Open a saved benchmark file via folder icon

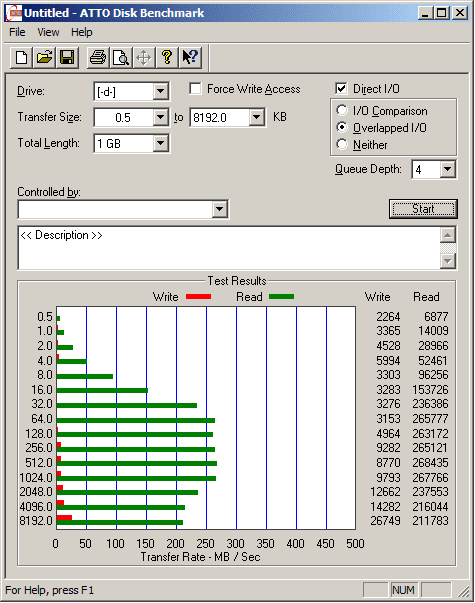(x=44, y=58)
